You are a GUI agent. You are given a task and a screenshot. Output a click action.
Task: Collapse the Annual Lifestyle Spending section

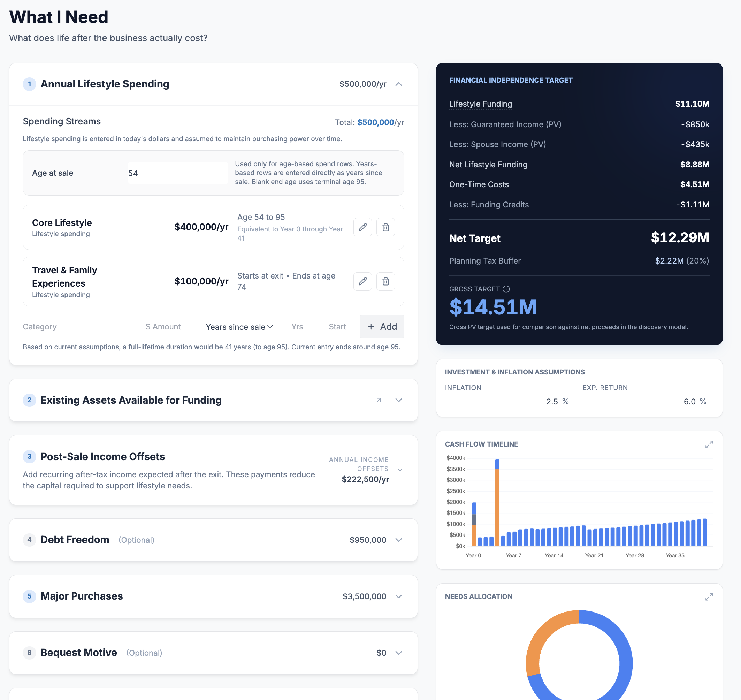[x=398, y=84]
